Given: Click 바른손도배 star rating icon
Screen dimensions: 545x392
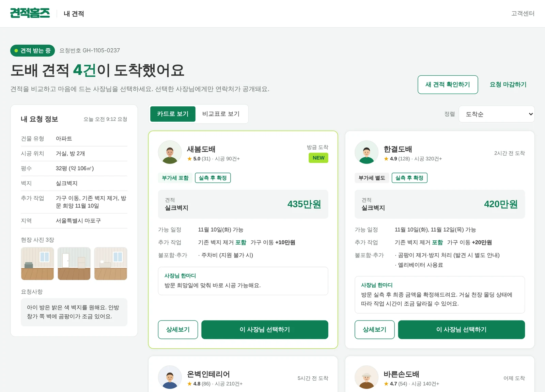Looking at the screenshot, I should point(386,384).
